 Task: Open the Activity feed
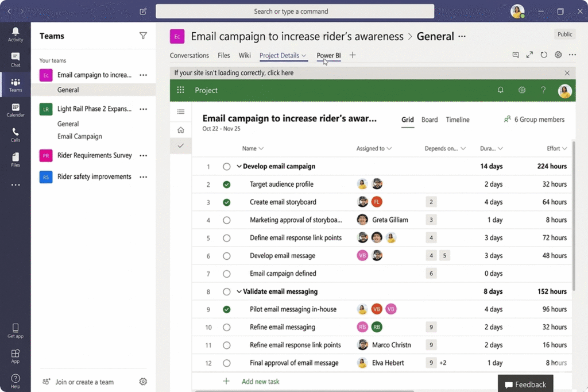tap(16, 34)
